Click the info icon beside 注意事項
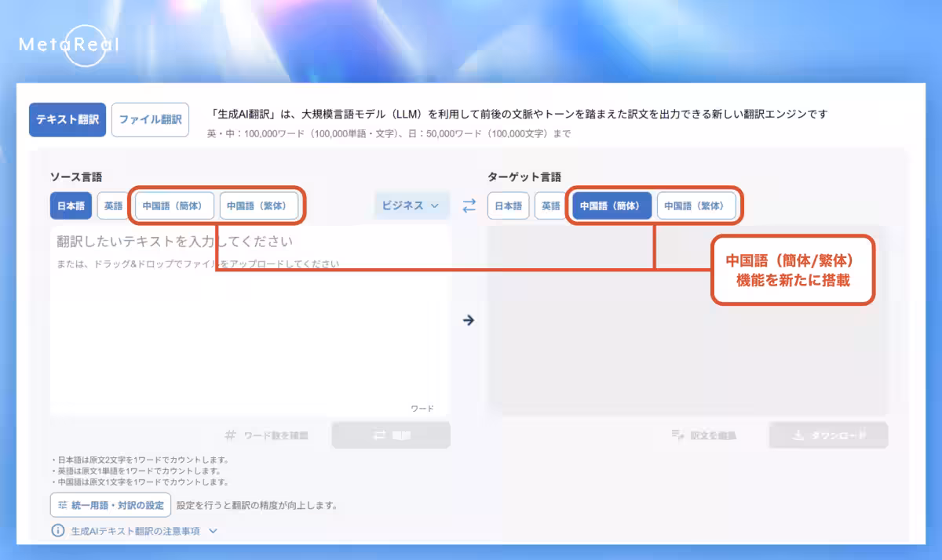This screenshot has height=560, width=942. [57, 531]
